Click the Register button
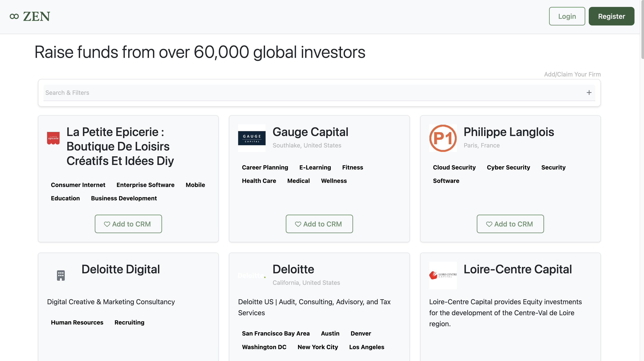This screenshot has height=361, width=644. pyautogui.click(x=611, y=16)
